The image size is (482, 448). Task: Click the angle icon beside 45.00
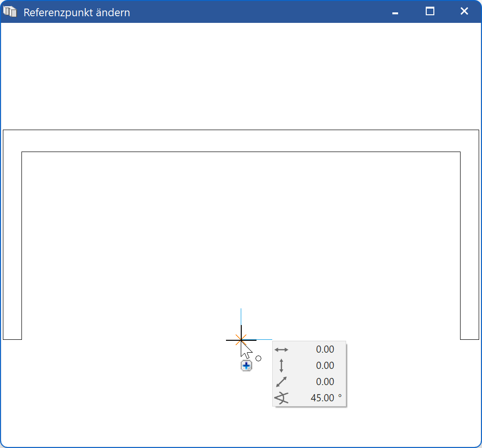281,398
